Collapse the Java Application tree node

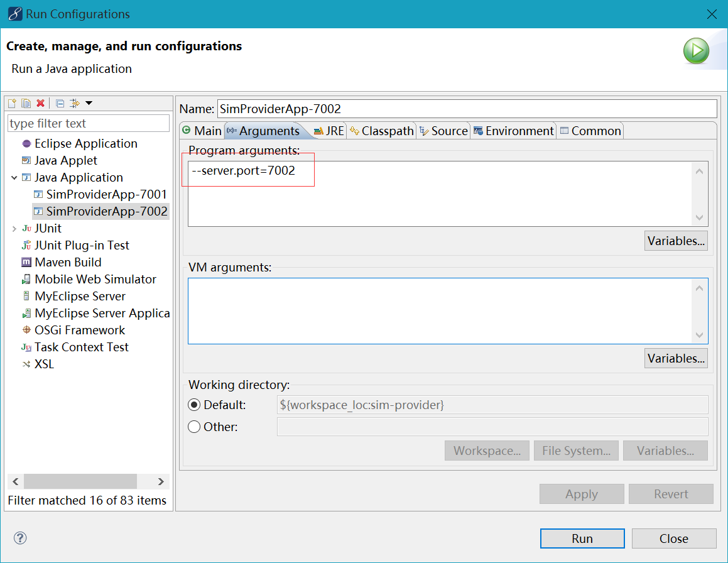click(x=14, y=178)
